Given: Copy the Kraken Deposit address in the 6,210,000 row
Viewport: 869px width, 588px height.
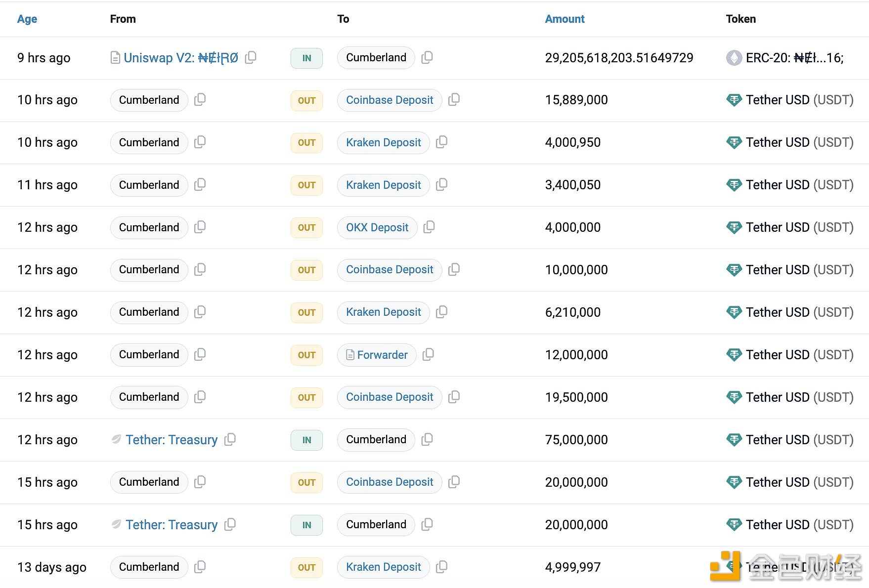Looking at the screenshot, I should click(441, 312).
